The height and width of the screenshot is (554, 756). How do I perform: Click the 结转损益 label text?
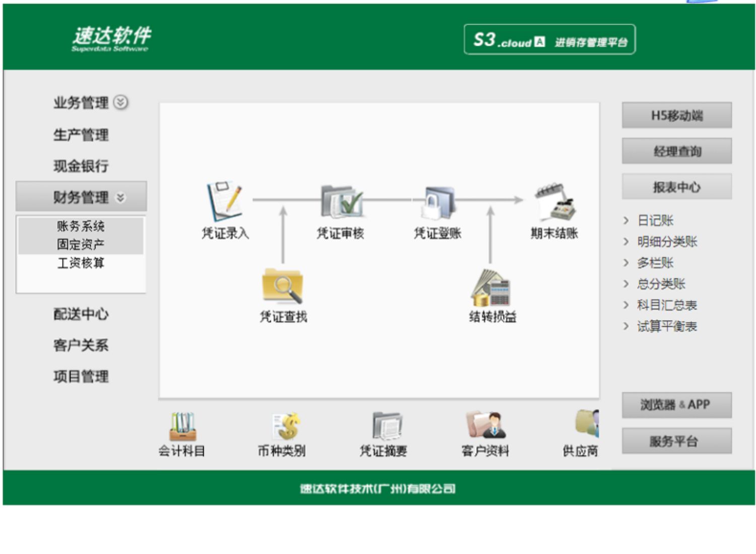pos(492,317)
